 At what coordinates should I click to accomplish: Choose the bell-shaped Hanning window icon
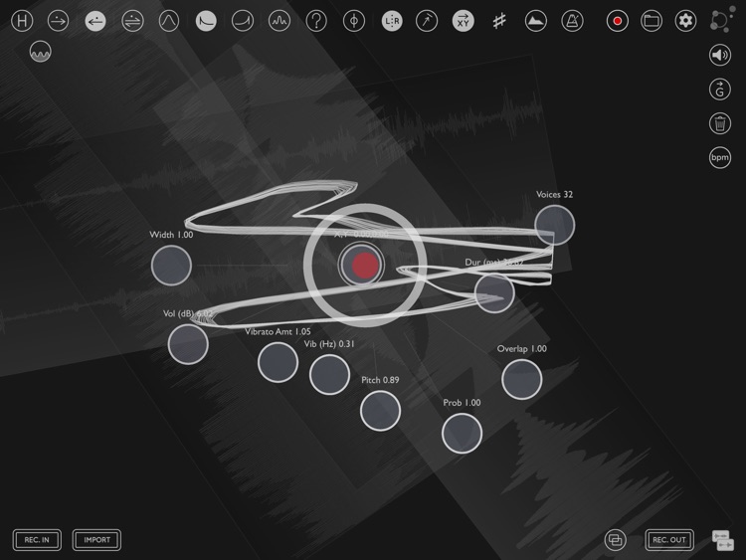(x=169, y=21)
